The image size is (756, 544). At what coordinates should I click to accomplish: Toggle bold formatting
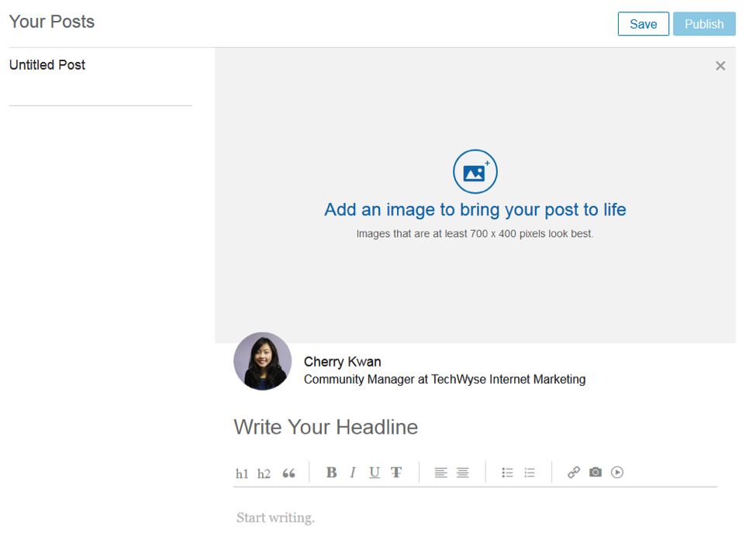(x=331, y=473)
